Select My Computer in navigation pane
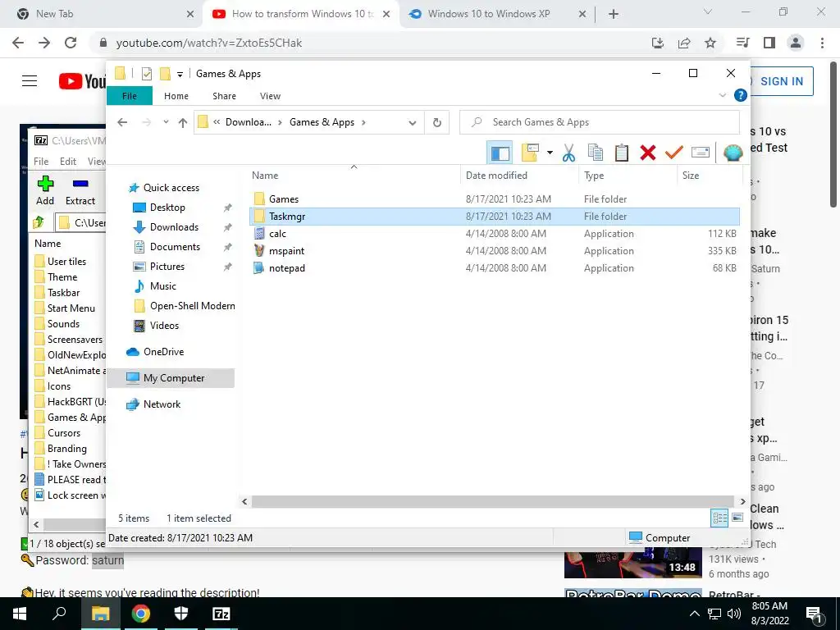The width and height of the screenshot is (840, 630). click(x=171, y=378)
